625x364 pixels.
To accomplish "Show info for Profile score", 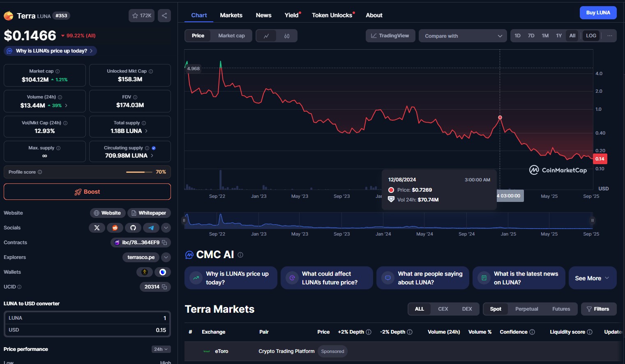I will 40,172.
